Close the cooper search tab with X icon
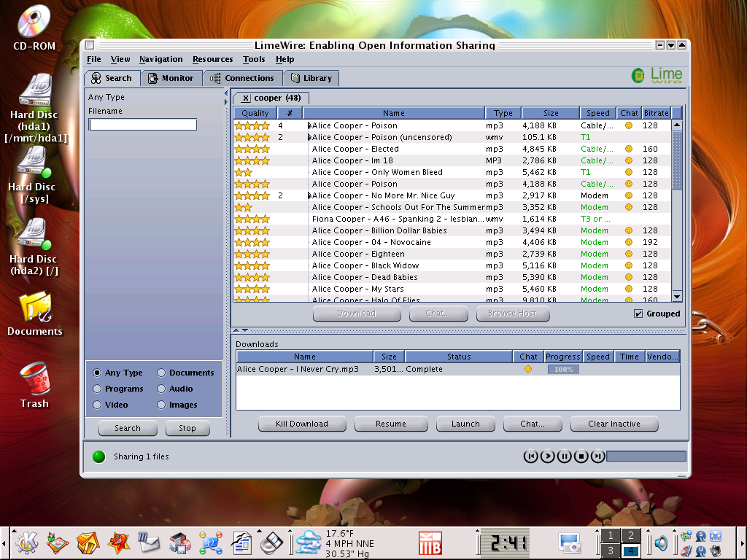747x560 pixels. [x=246, y=98]
